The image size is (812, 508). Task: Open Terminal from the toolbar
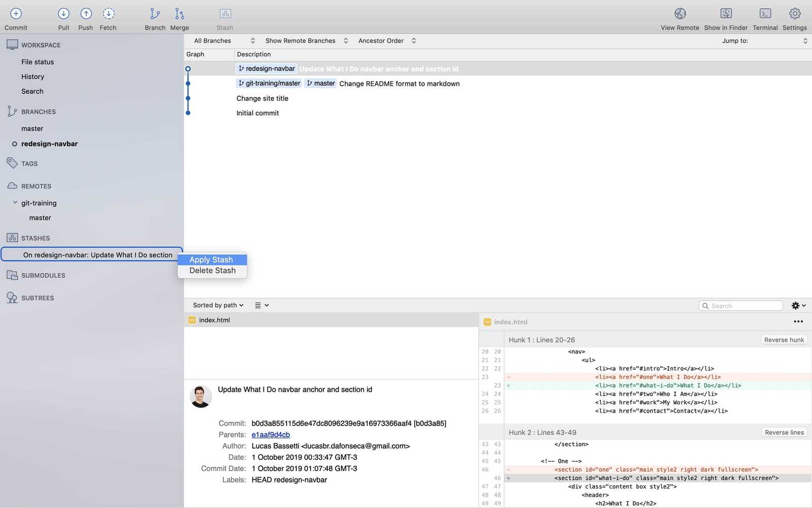(x=765, y=14)
